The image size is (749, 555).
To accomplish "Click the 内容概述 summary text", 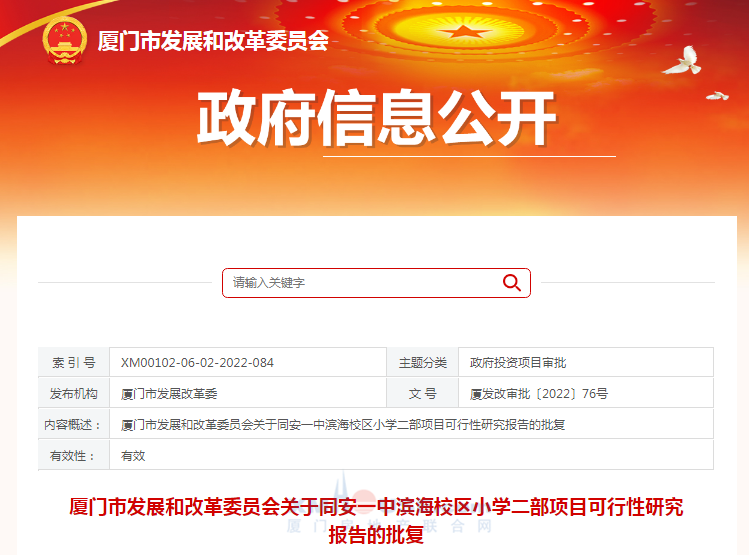I will coord(343,425).
